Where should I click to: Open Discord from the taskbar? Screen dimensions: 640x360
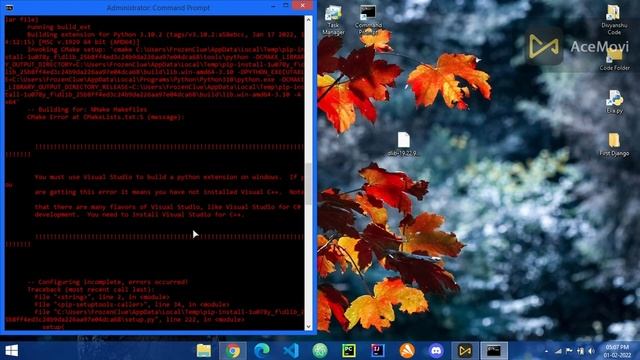coord(436,351)
